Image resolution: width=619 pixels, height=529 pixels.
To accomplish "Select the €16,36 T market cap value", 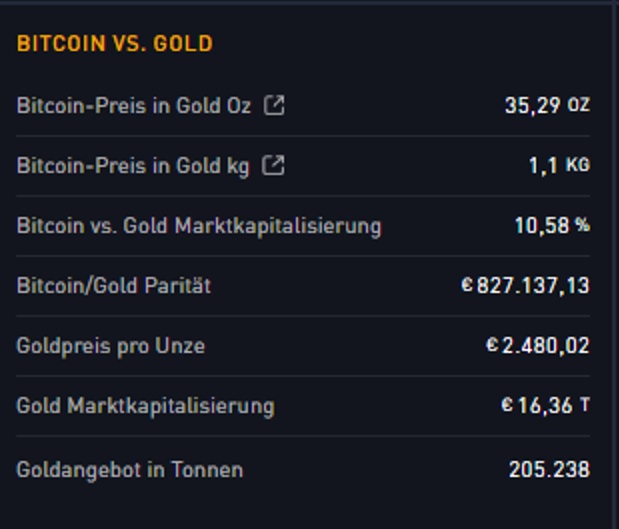I will [x=545, y=406].
